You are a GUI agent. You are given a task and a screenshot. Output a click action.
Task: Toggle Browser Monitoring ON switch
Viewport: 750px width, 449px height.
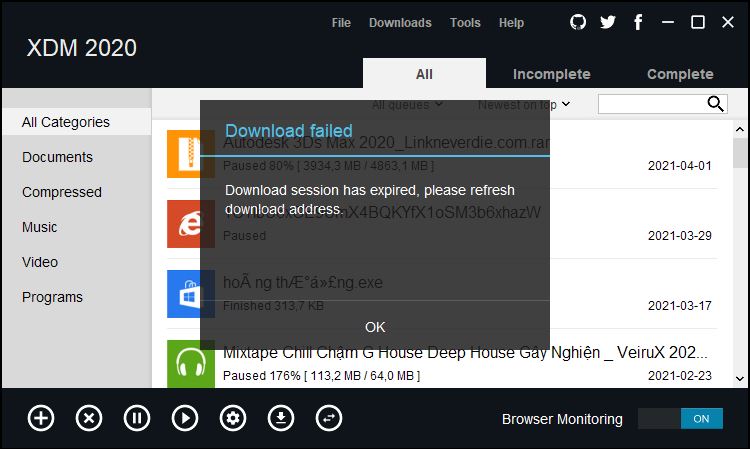[x=680, y=419]
